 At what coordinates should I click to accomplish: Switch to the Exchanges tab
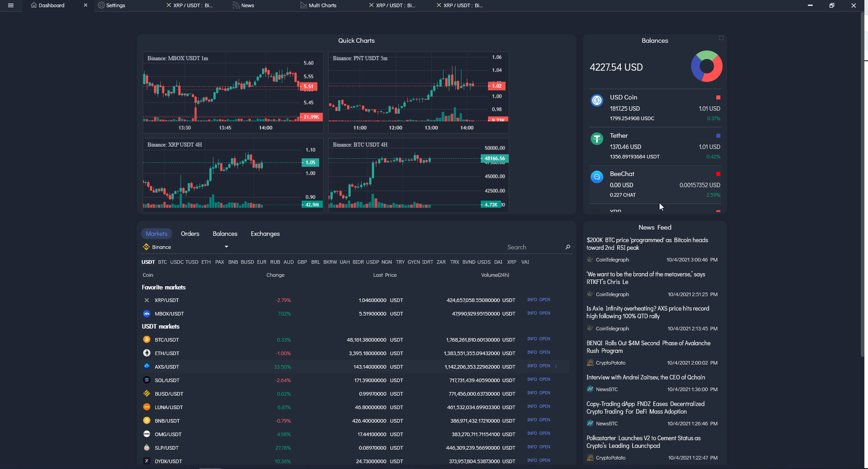[x=265, y=234]
